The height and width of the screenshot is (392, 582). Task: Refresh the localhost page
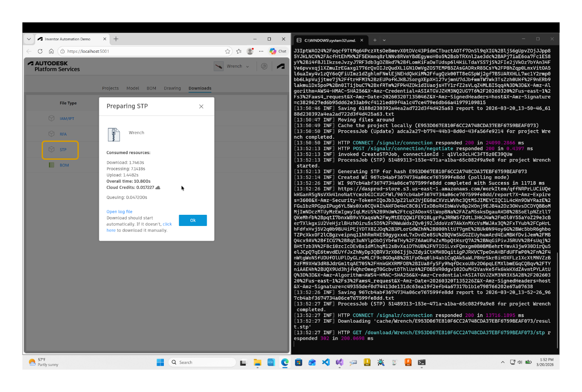pos(40,51)
